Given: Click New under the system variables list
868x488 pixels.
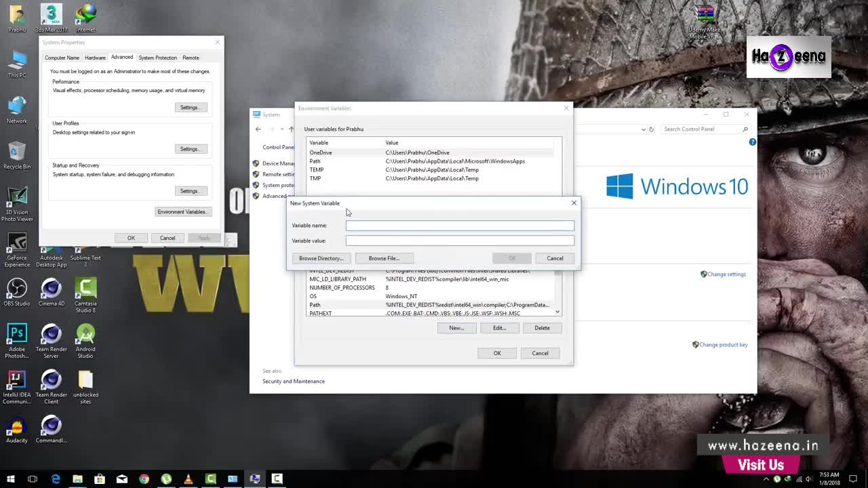Looking at the screenshot, I should (456, 328).
